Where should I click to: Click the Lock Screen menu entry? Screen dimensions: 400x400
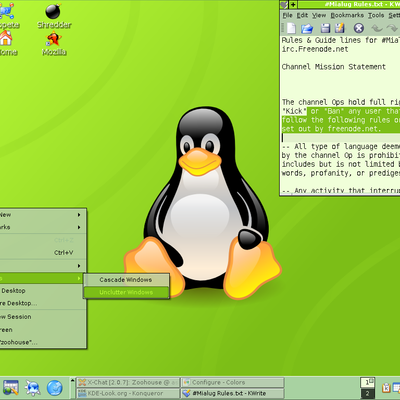coord(43,330)
